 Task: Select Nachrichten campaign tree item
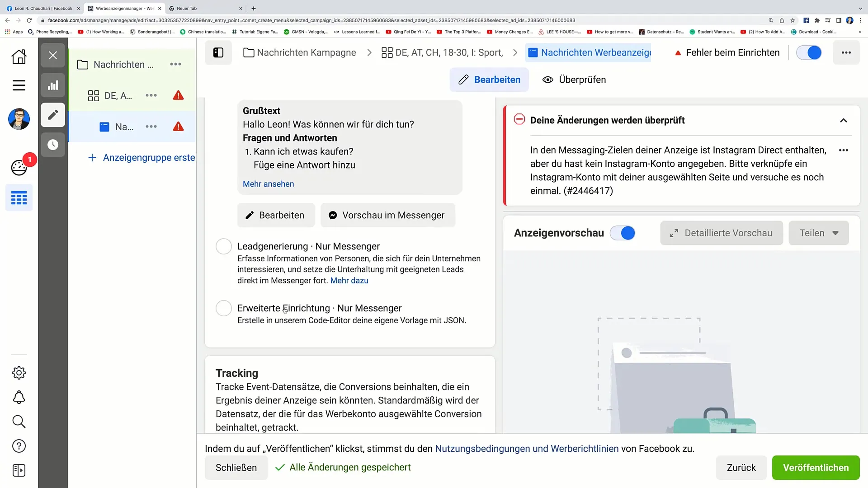(x=132, y=64)
